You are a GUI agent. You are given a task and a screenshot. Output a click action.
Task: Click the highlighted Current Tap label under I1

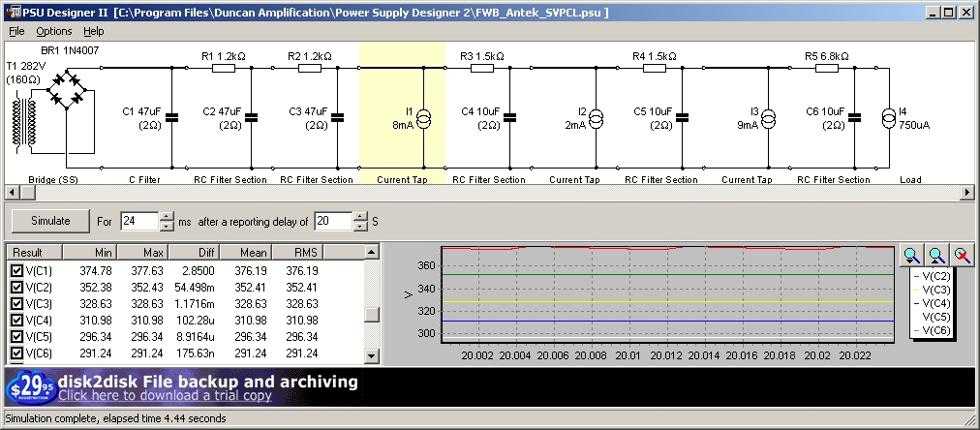pos(403,180)
